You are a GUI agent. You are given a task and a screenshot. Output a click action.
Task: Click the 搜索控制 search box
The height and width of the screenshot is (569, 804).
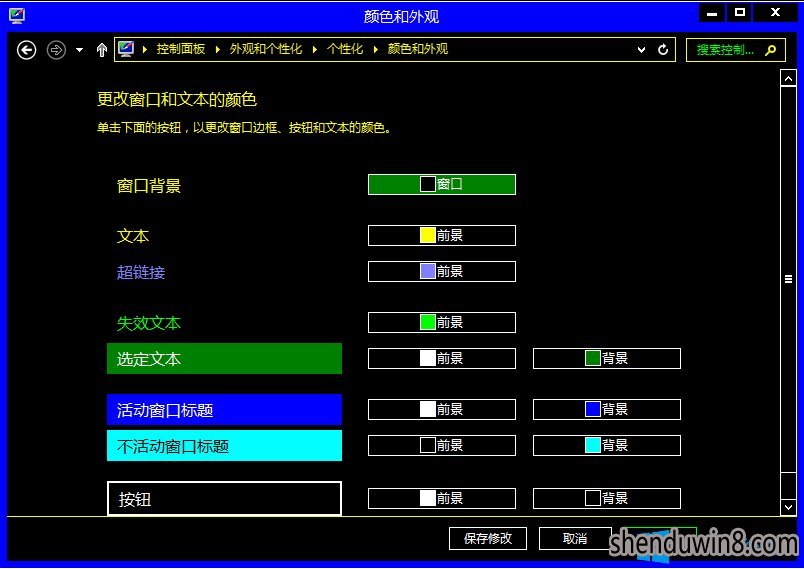pyautogui.click(x=735, y=50)
